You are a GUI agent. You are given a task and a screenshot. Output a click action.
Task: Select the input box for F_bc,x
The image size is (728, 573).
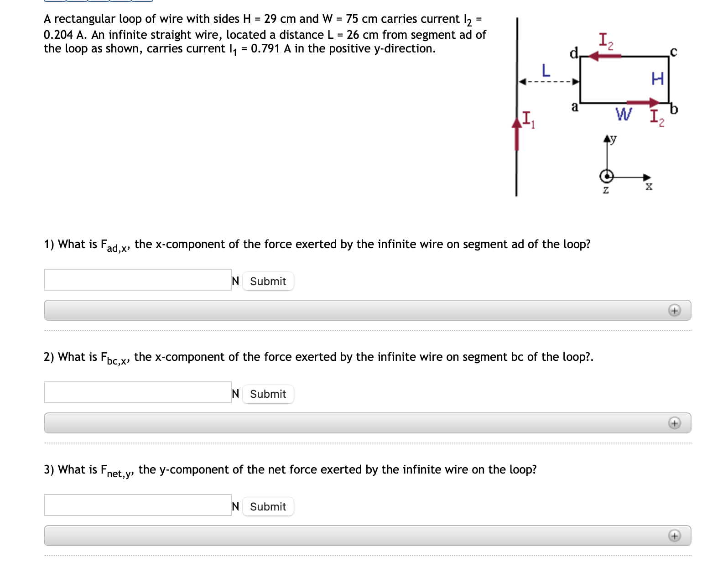pos(137,392)
